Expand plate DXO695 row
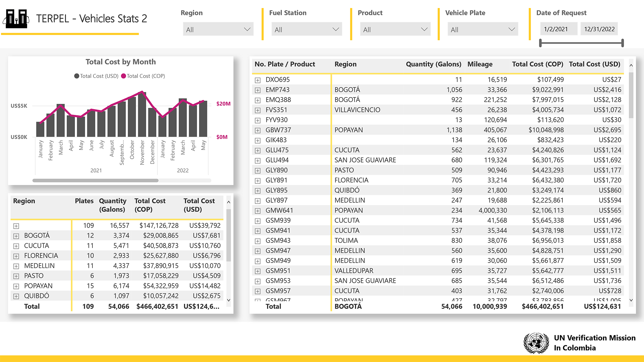Screen dimensions: 644x362 click(x=258, y=80)
